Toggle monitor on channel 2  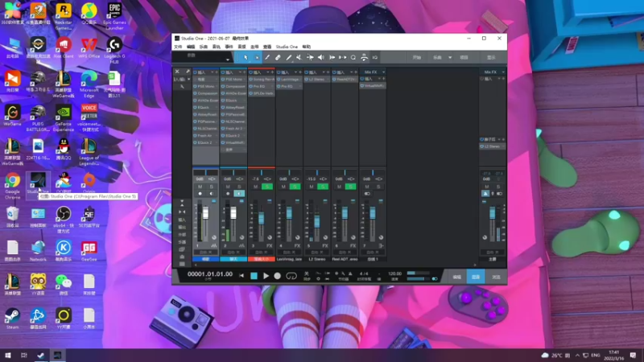(239, 194)
